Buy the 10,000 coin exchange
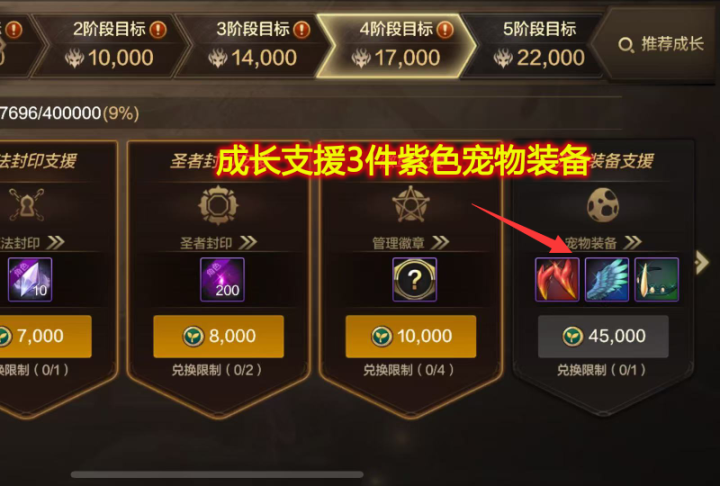The height and width of the screenshot is (486, 720). [x=411, y=336]
